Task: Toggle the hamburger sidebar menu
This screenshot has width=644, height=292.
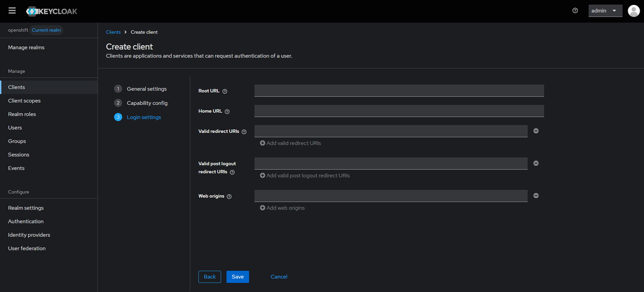Action: pos(12,11)
